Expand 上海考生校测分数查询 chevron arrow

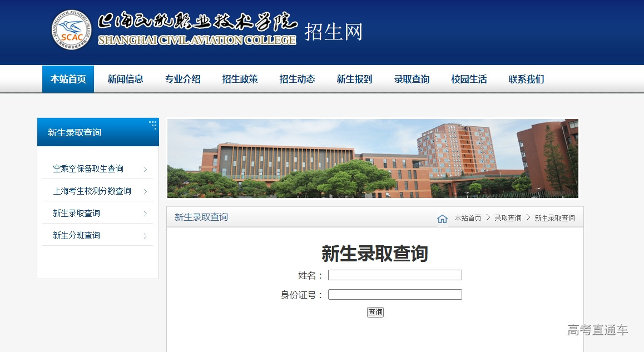pos(145,191)
